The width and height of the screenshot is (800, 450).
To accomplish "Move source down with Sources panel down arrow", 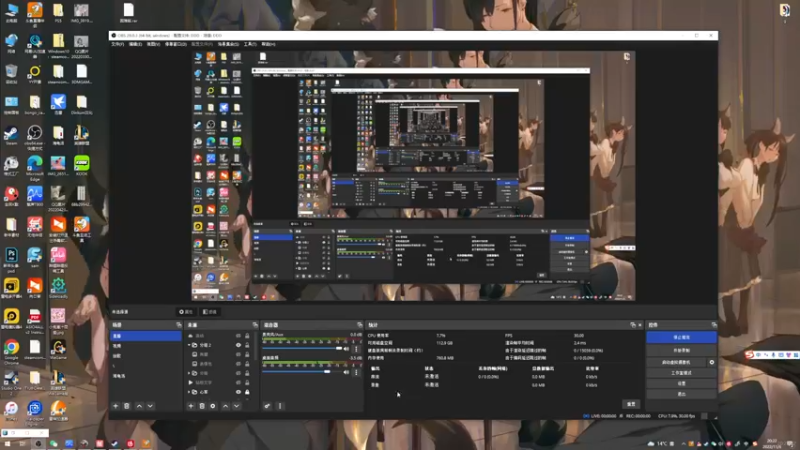I will point(236,406).
